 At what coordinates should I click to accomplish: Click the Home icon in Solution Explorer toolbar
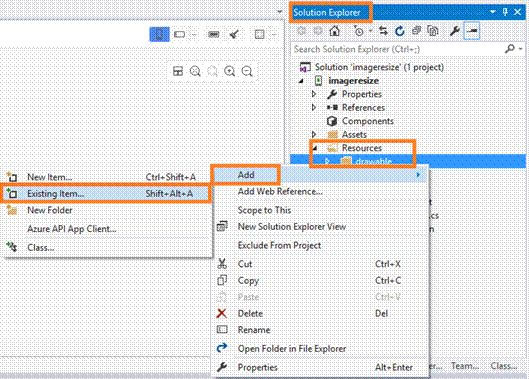click(334, 31)
